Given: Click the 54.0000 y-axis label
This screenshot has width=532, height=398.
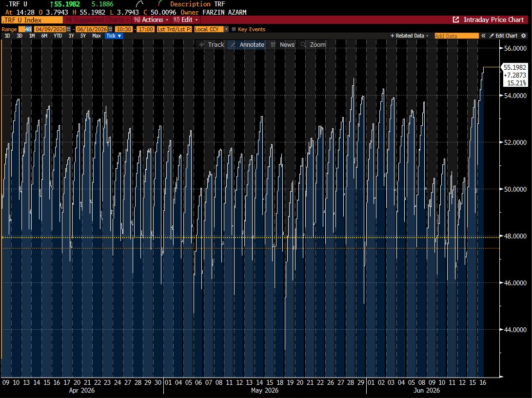Looking at the screenshot, I should [515, 95].
